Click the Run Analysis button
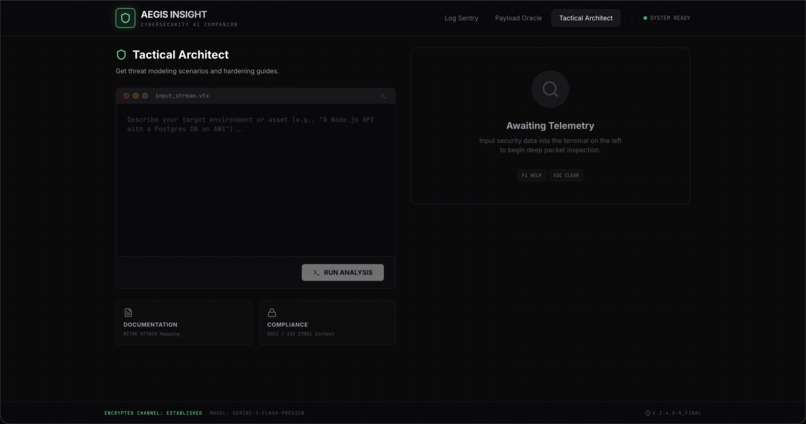The image size is (806, 424). pos(342,272)
